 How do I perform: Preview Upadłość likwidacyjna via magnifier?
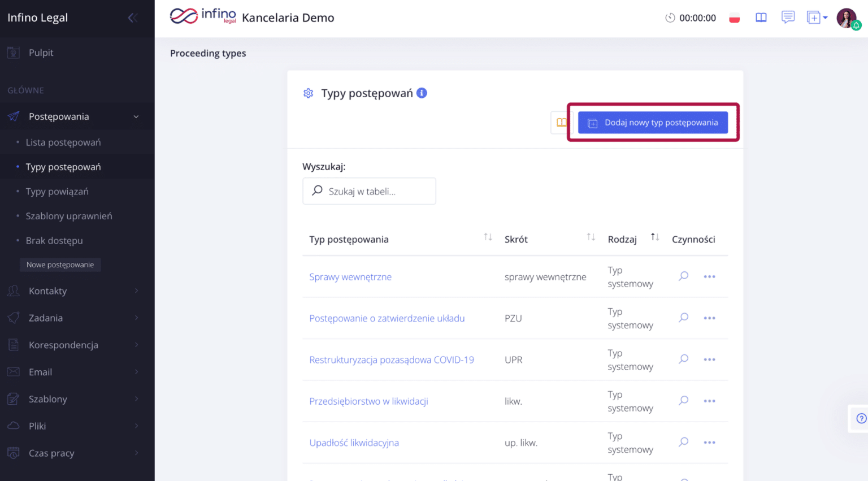coord(684,442)
